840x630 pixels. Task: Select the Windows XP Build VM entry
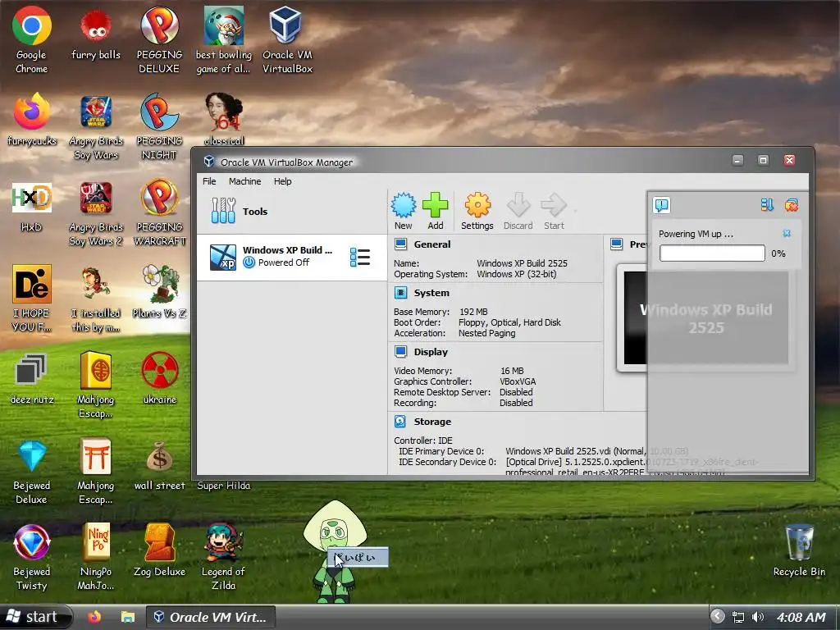292,257
